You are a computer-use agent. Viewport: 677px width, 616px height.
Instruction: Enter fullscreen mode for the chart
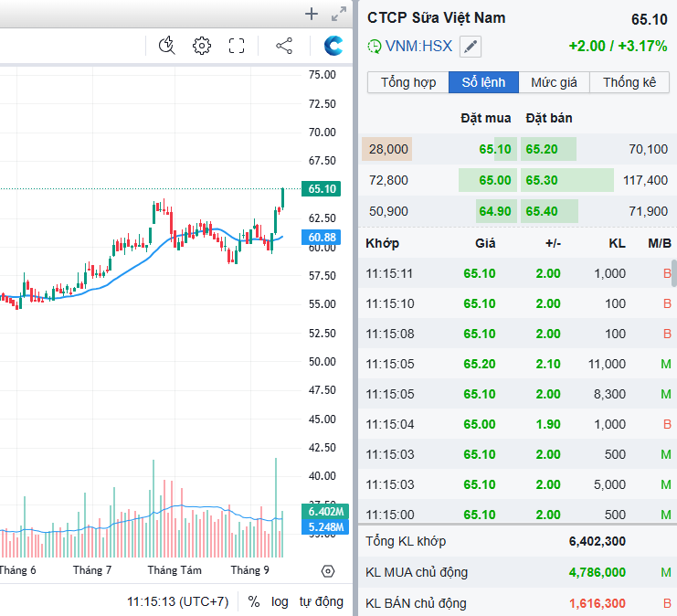pyautogui.click(x=237, y=46)
